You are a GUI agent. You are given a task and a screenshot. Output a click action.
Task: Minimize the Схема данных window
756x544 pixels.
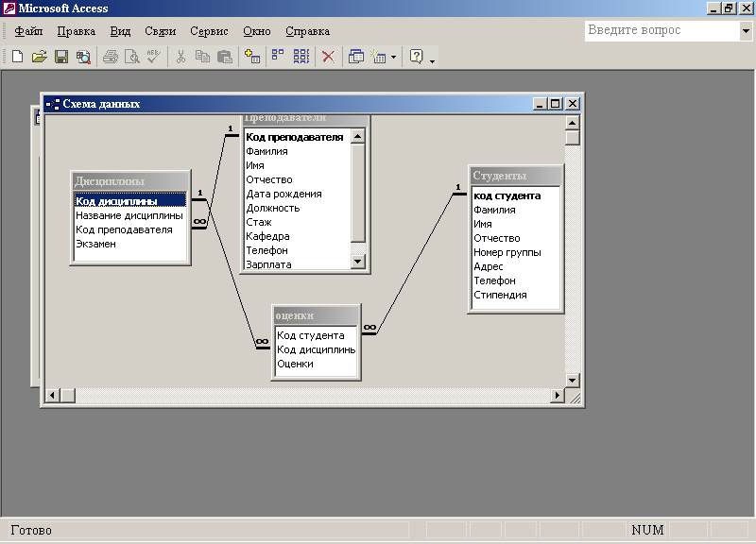[540, 104]
